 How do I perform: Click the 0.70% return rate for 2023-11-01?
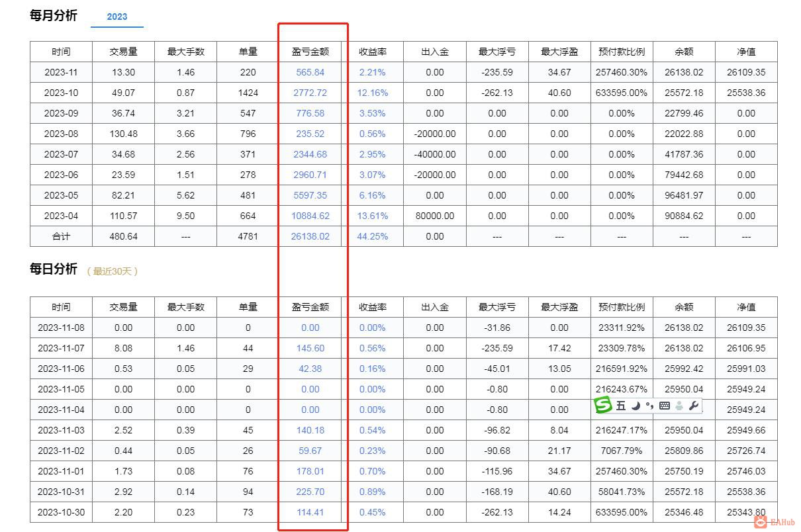click(373, 471)
